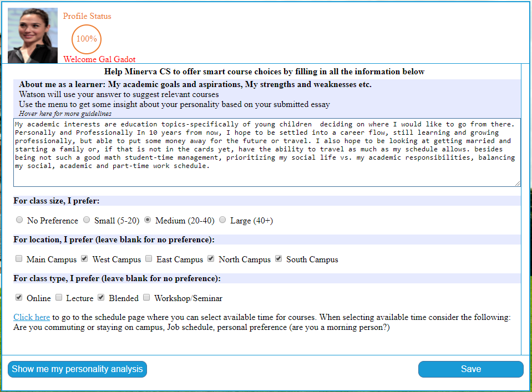
Task: Enable the East Campus checkbox
Action: [x=149, y=259]
